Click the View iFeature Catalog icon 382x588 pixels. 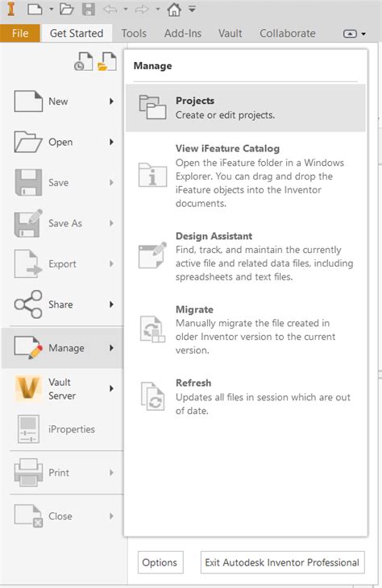[x=152, y=175]
